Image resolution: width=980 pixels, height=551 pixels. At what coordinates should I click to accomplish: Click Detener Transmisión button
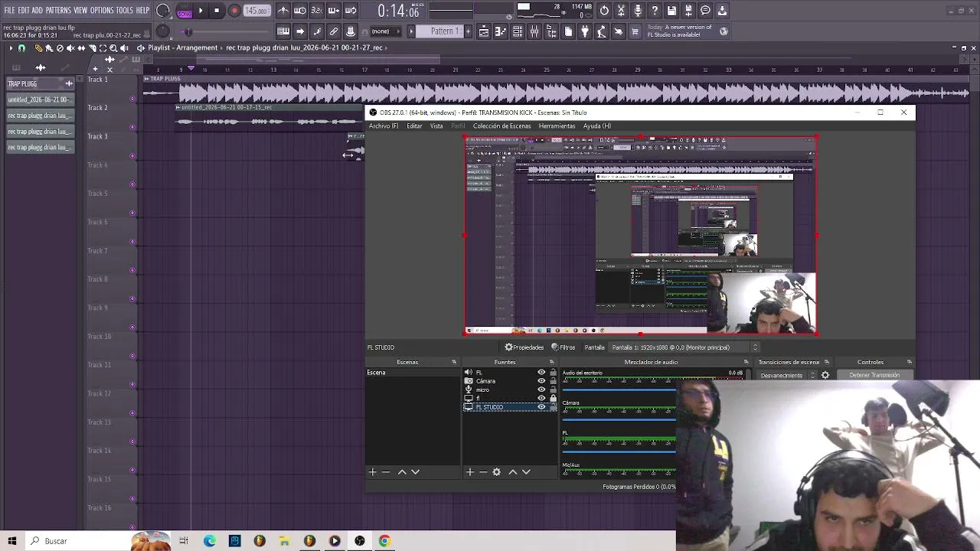(x=874, y=376)
